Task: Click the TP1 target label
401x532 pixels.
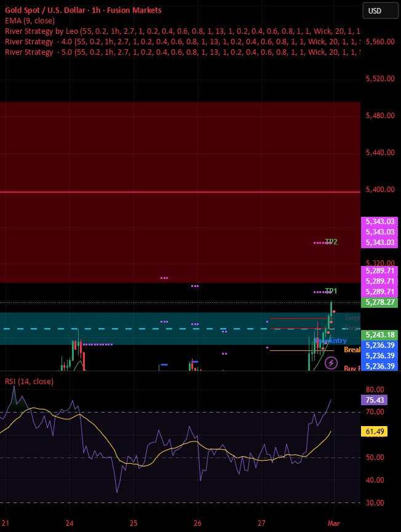Action: [x=331, y=291]
